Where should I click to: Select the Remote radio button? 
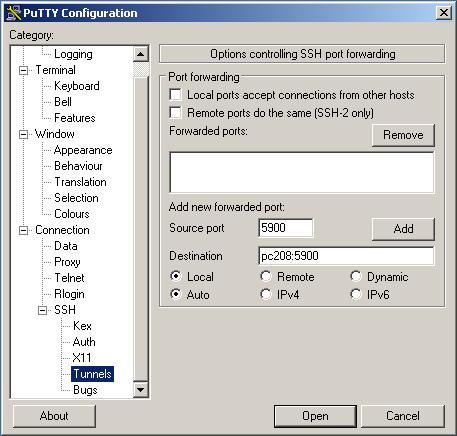click(266, 276)
